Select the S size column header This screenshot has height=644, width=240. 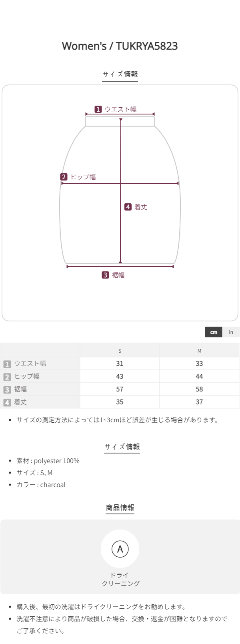tap(120, 351)
